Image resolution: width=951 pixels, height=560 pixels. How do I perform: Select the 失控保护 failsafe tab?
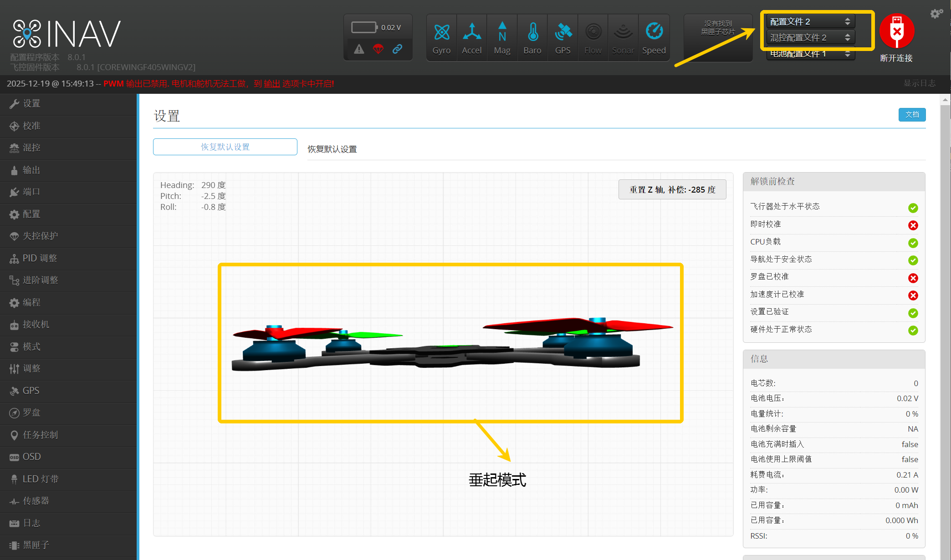pos(40,236)
